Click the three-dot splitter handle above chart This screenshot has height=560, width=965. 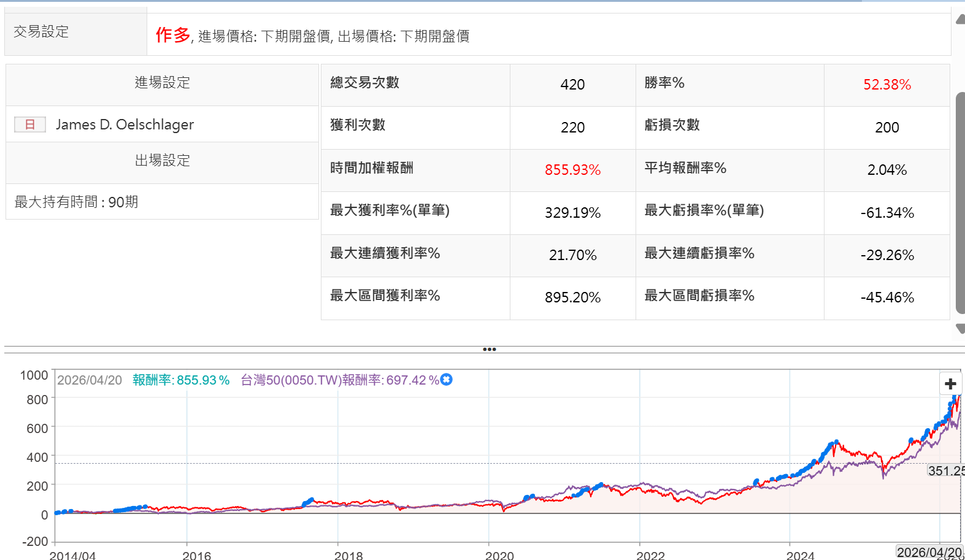pos(489,350)
